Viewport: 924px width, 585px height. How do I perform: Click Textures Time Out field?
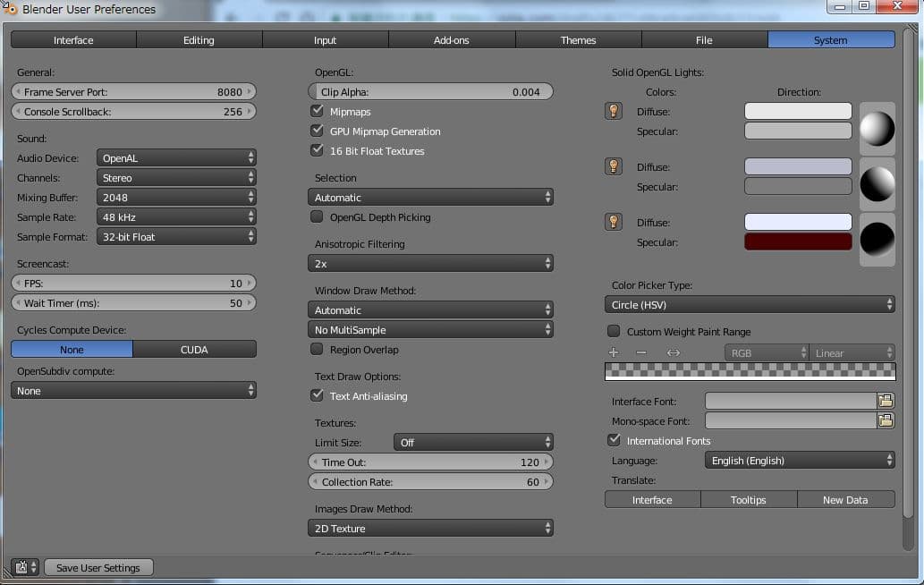(430, 462)
